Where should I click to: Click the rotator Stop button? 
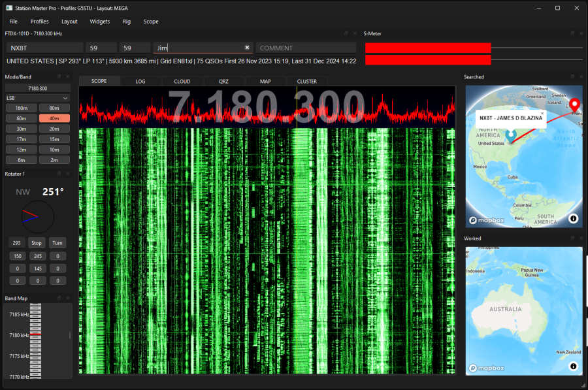(37, 243)
